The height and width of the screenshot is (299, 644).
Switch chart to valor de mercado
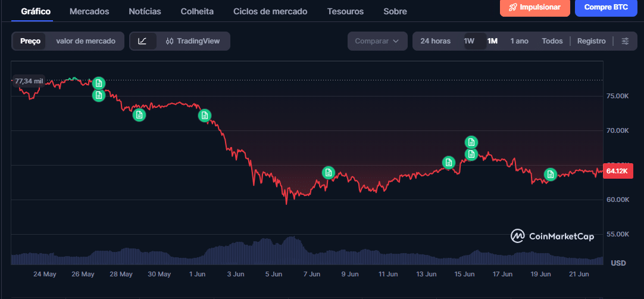[86, 41]
